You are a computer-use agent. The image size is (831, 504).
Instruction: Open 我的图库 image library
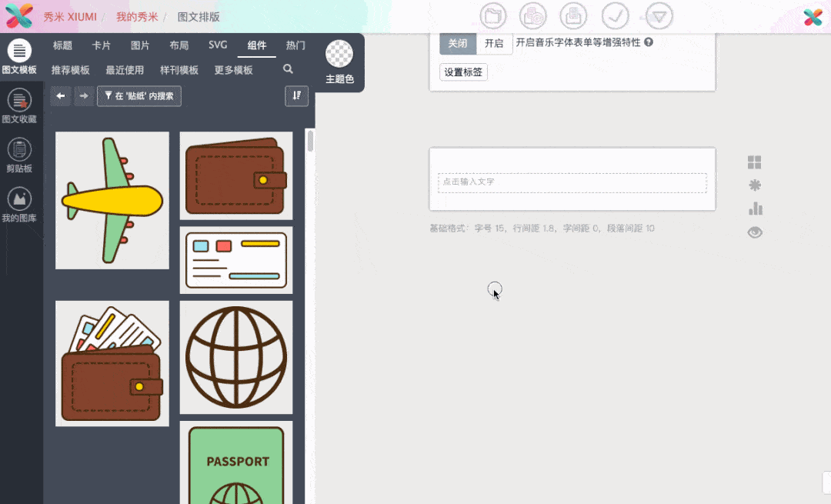click(19, 205)
